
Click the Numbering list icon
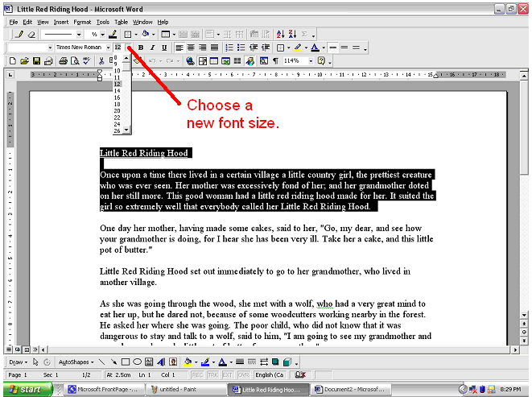coord(228,48)
